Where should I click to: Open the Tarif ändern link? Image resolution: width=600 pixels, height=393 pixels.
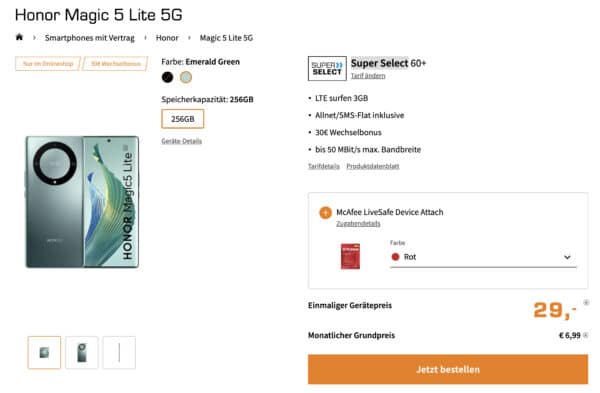point(368,76)
